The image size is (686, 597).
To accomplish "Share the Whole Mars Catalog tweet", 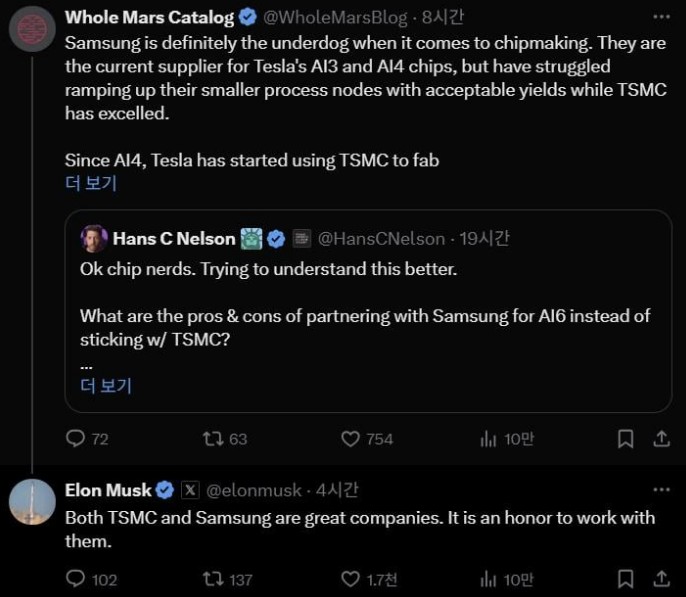I will [x=661, y=438].
